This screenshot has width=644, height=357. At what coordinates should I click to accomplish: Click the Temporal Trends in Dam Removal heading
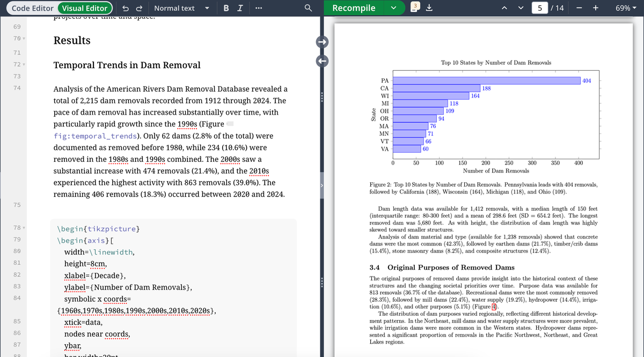(127, 65)
